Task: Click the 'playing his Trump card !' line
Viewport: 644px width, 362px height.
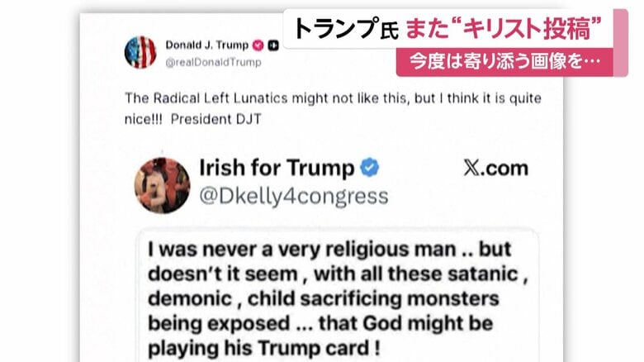Action: [263, 348]
